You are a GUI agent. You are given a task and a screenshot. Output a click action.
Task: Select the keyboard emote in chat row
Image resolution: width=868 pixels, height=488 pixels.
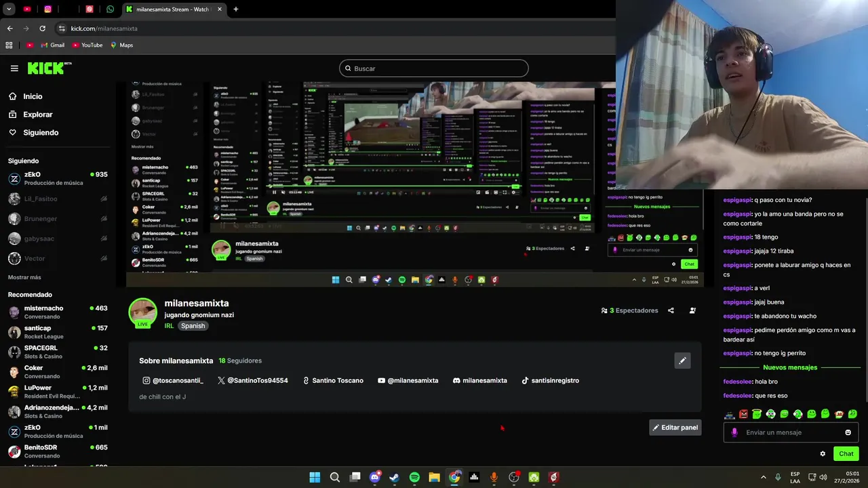point(730,415)
